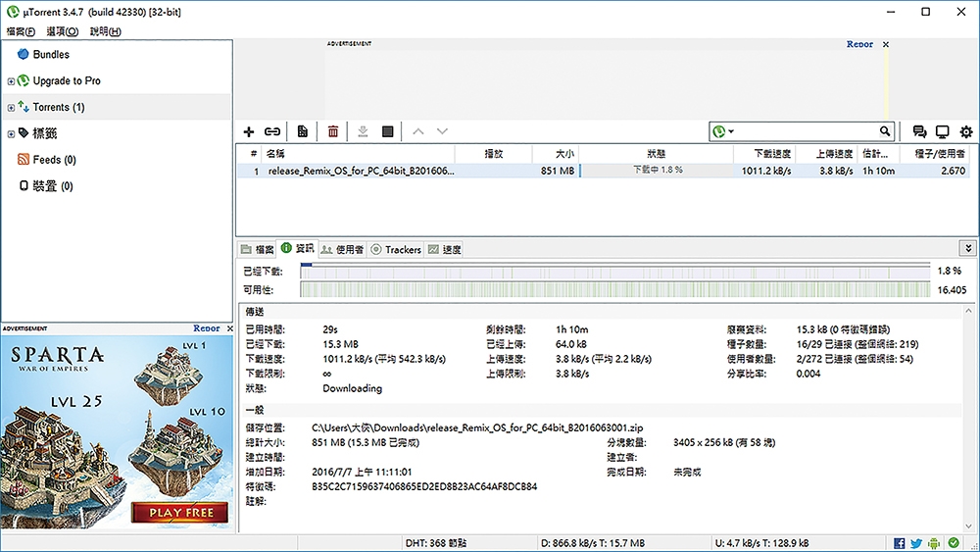Switch to the 速度 speed tab
980x552 pixels.
[444, 249]
